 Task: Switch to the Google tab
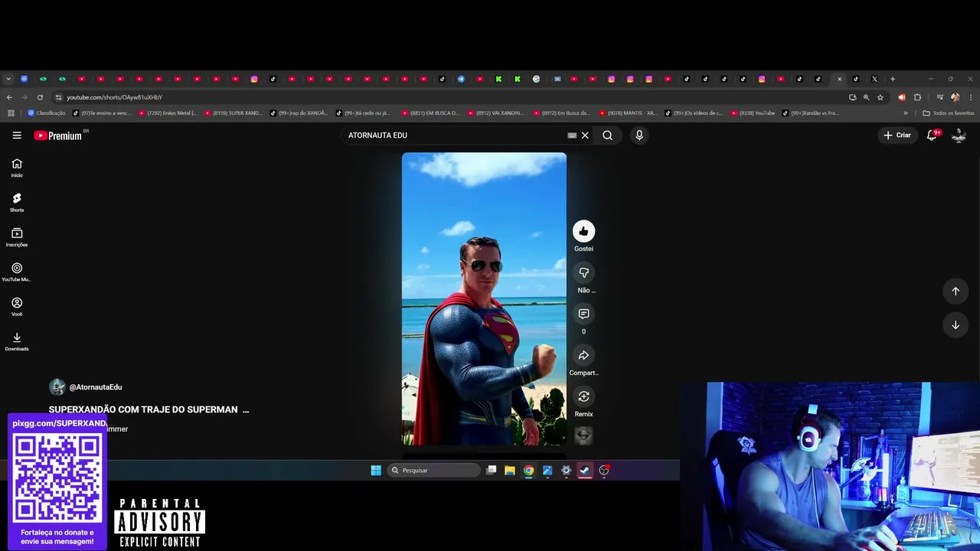536,79
